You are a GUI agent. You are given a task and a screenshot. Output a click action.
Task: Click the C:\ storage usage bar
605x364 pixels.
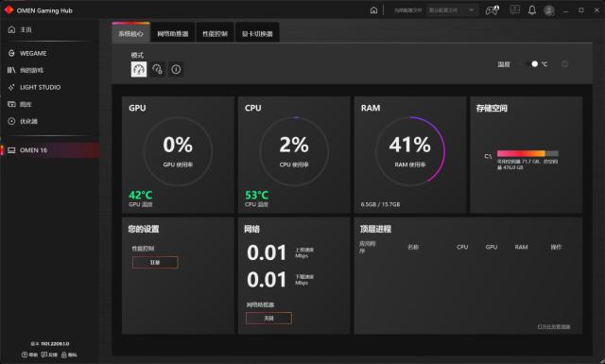pyautogui.click(x=527, y=153)
